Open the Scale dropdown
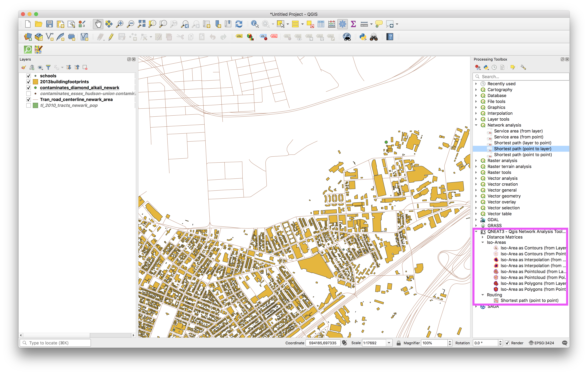The width and height of the screenshot is (588, 374). click(x=389, y=343)
